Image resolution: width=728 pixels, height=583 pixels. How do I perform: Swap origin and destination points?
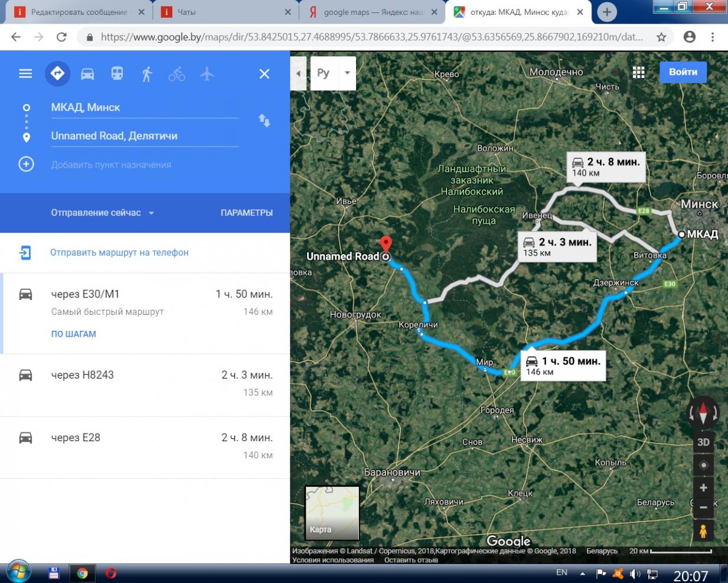tap(264, 121)
